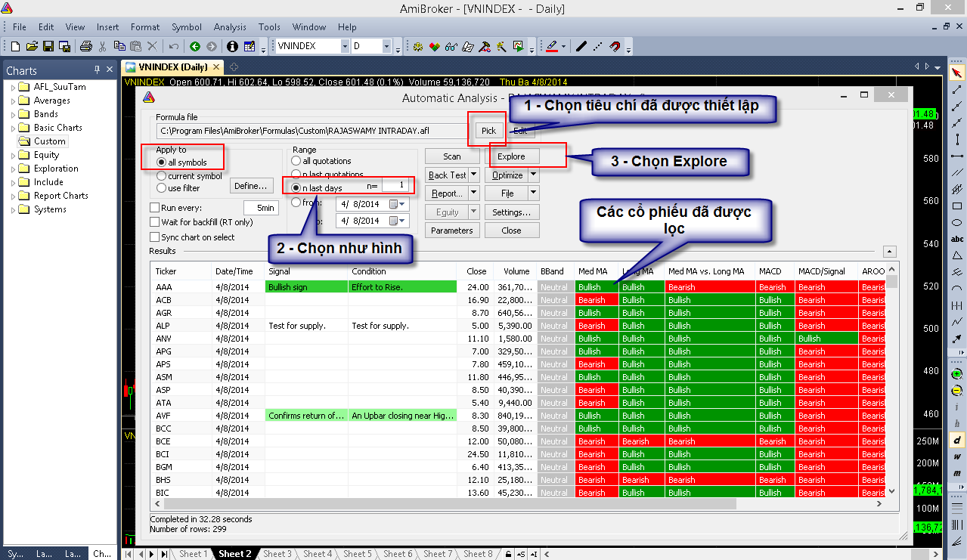This screenshot has width=967, height=560.
Task: Select the red arrow pointer tool
Action: (957, 73)
